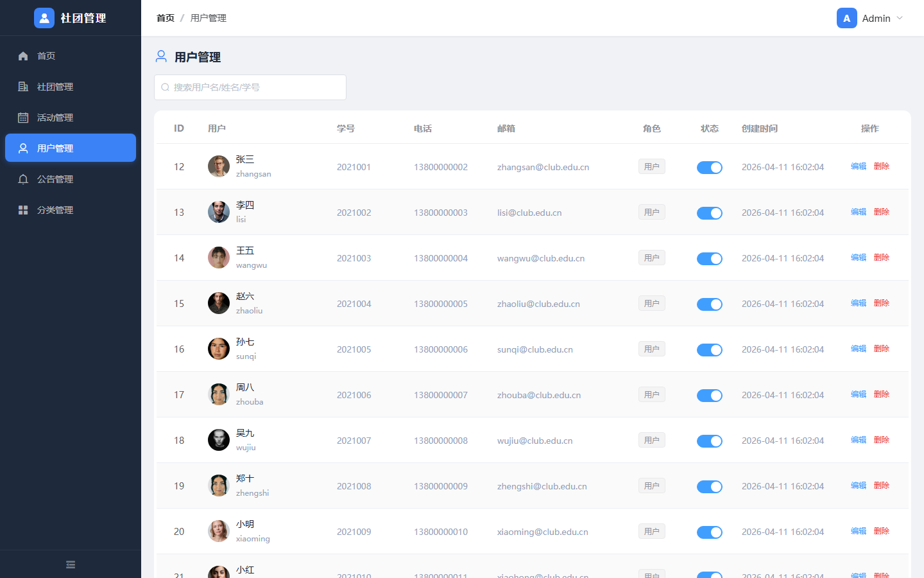Image resolution: width=924 pixels, height=578 pixels.
Task: Open 赵六's avatar picture
Action: [219, 303]
